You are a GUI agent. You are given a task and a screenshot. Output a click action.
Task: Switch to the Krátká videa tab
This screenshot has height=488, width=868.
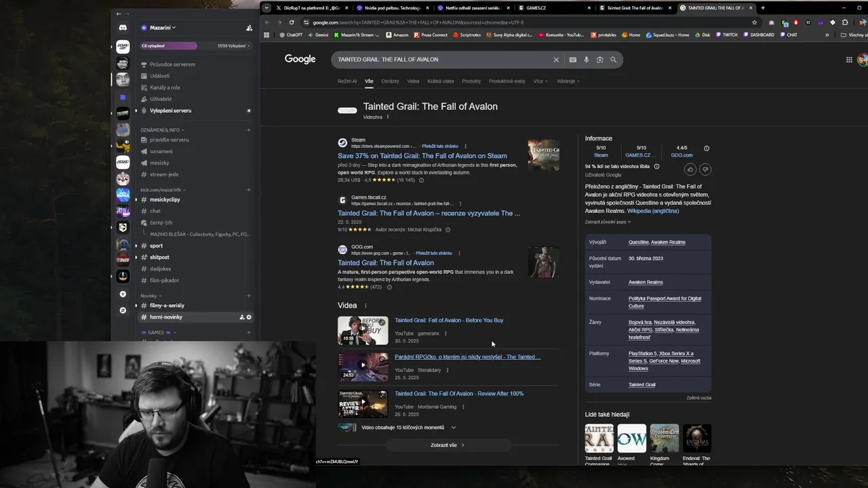tap(441, 81)
